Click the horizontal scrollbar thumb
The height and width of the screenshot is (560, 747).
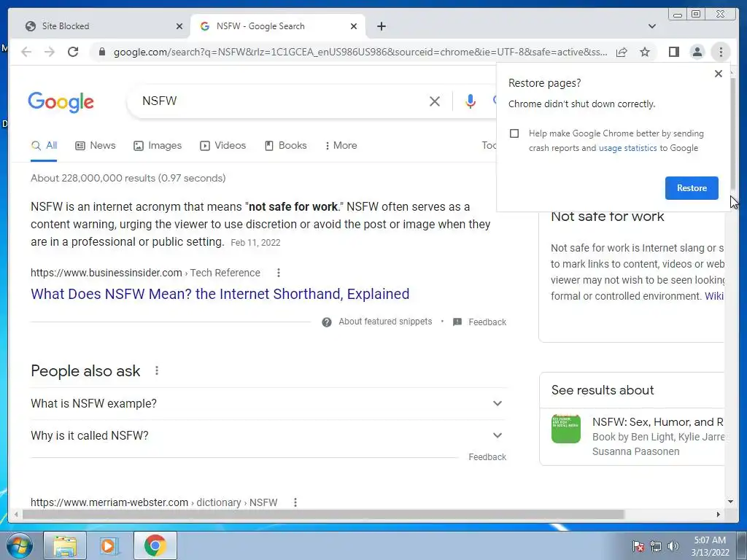(323, 514)
